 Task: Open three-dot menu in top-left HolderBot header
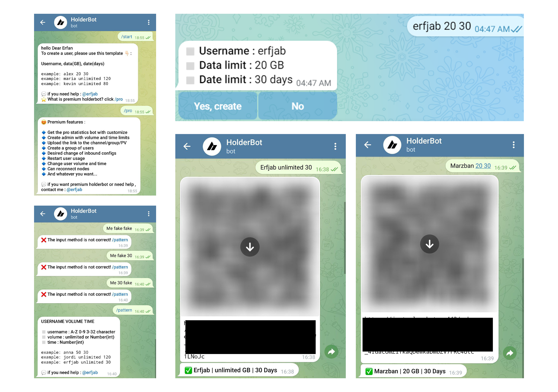(x=148, y=22)
